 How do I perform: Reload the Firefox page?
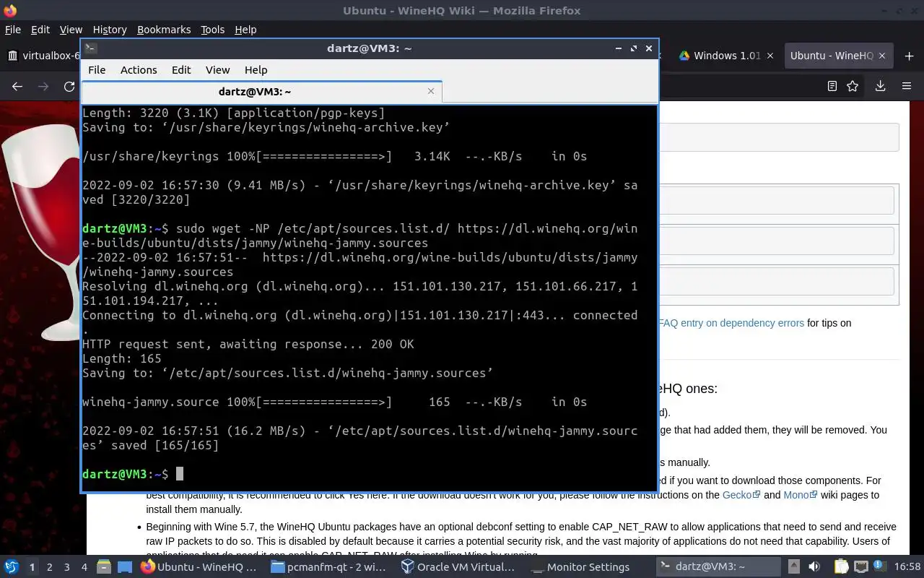click(69, 86)
